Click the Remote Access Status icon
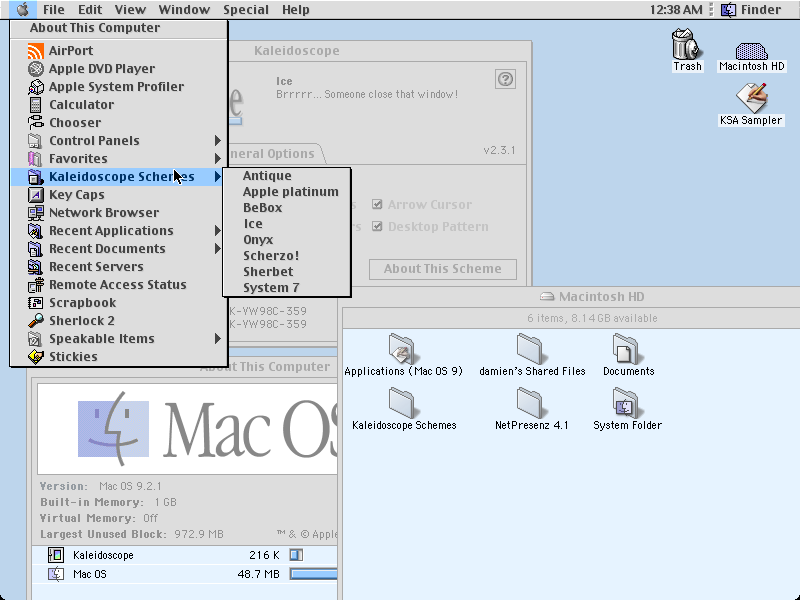800x600 pixels. pyautogui.click(x=35, y=285)
